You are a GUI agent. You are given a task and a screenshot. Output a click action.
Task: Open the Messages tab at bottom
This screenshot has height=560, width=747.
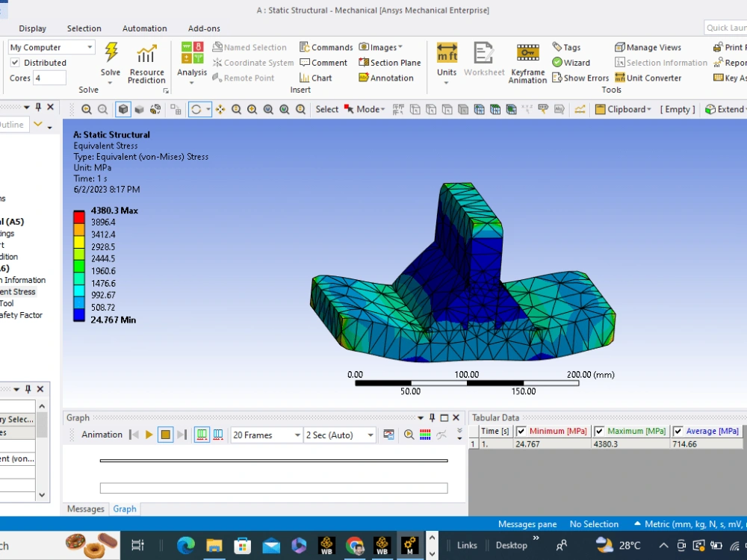84,508
